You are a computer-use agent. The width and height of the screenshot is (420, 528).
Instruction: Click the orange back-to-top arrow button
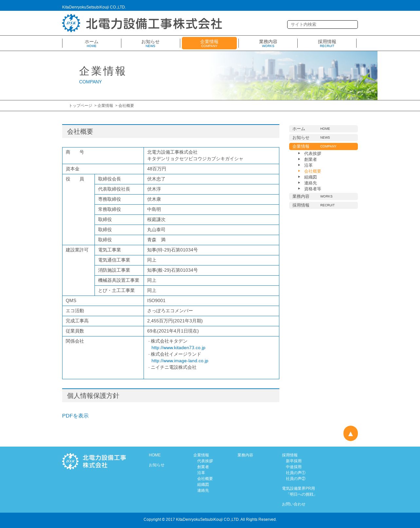point(350,433)
